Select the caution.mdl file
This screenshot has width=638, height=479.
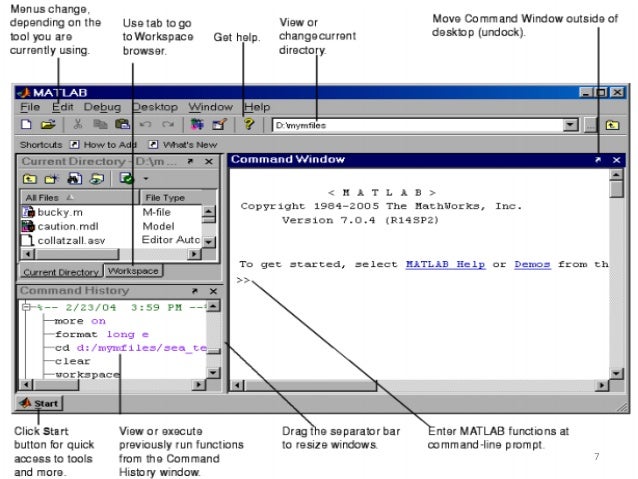[x=68, y=226]
